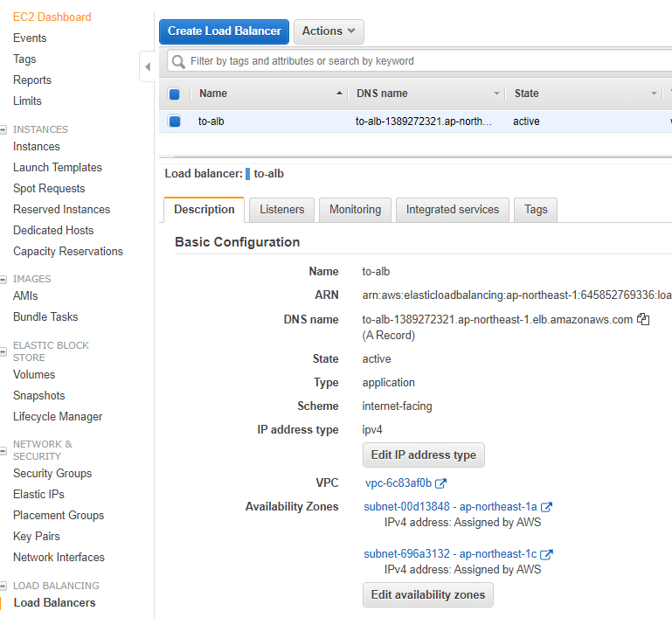672x618 pixels.
Task: Switch to the Description tab
Action: tap(204, 210)
